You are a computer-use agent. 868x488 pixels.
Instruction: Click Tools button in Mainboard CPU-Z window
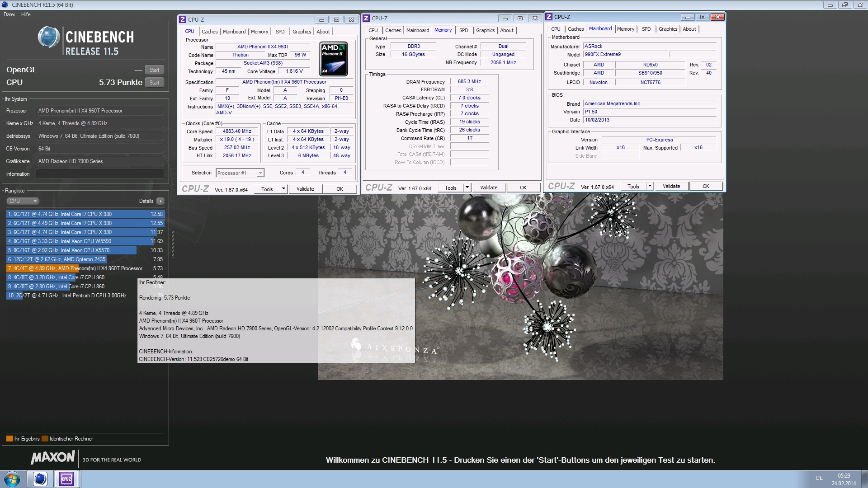(633, 186)
